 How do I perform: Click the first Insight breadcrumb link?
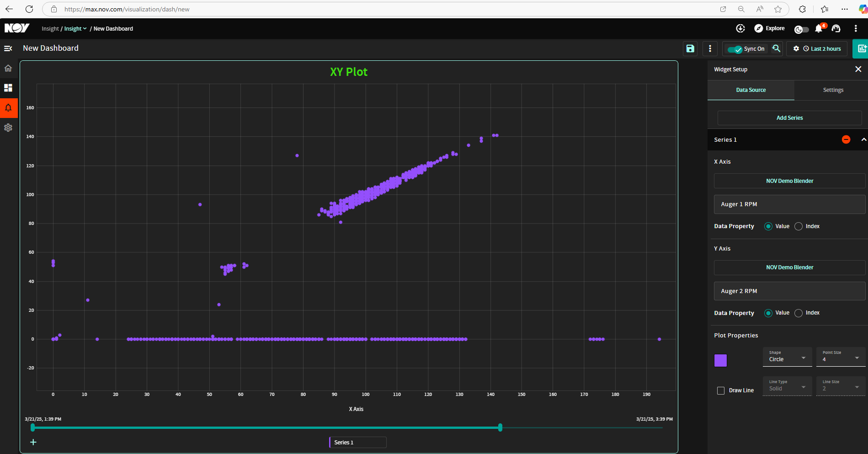(50, 29)
